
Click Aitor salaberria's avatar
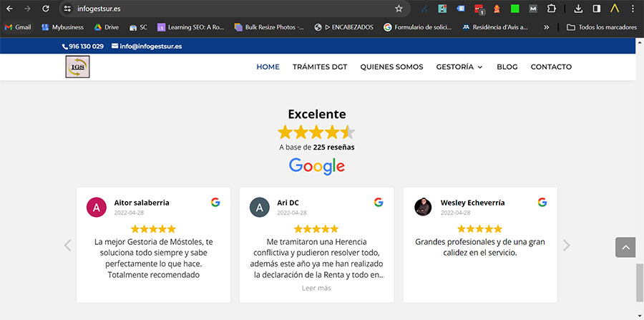(97, 208)
